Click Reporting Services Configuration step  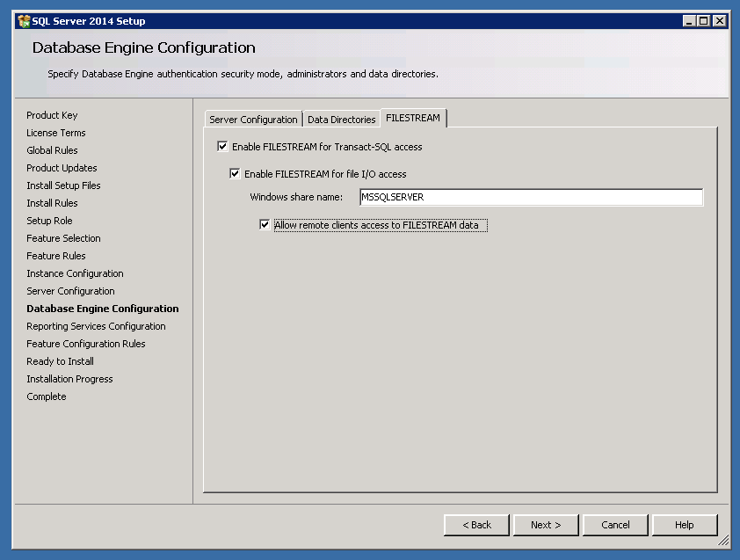pos(96,326)
